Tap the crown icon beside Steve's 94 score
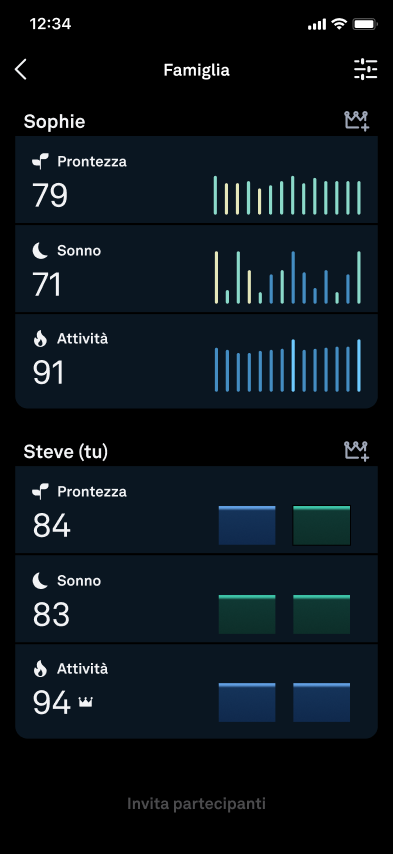The image size is (393, 854). (85, 702)
